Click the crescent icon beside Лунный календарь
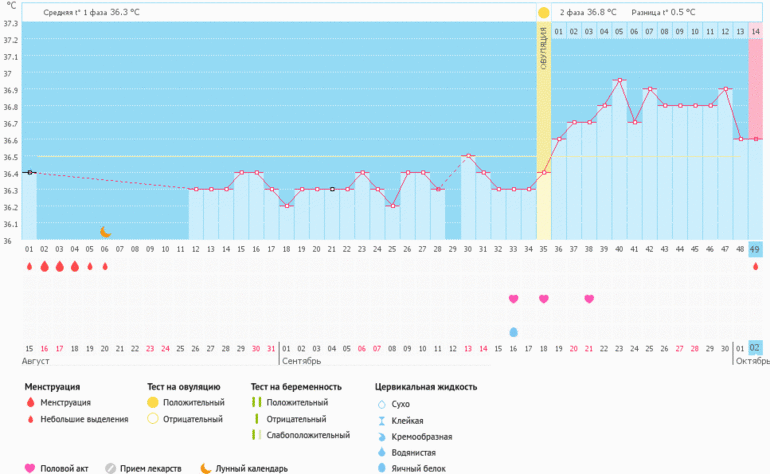770x474 pixels. 205,467
